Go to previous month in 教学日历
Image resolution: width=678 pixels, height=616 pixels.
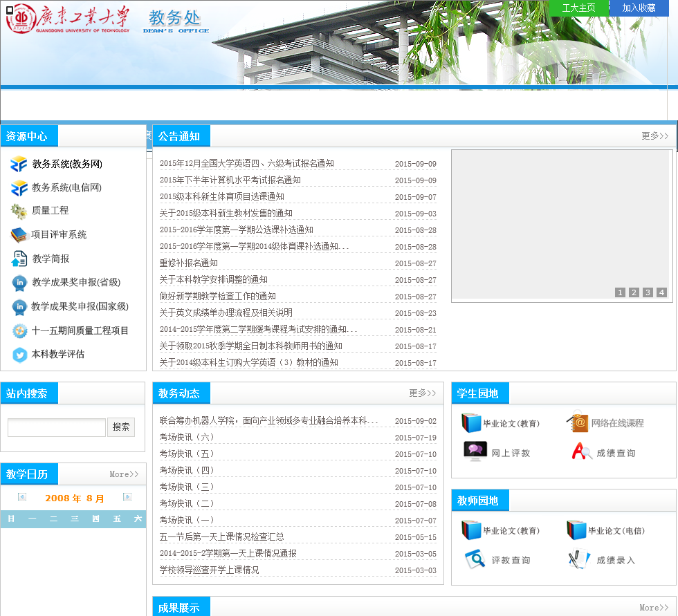pyautogui.click(x=22, y=497)
